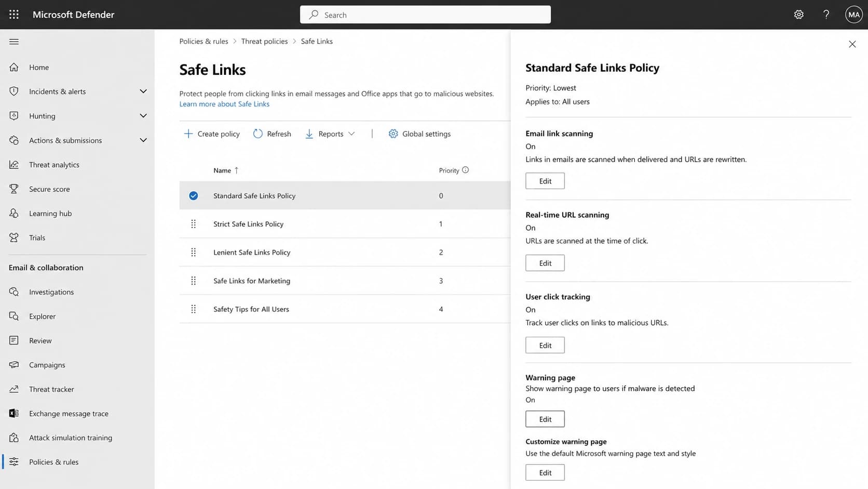The image size is (868, 489).
Task: Click the Policies & rules sliders icon
Action: 14,462
